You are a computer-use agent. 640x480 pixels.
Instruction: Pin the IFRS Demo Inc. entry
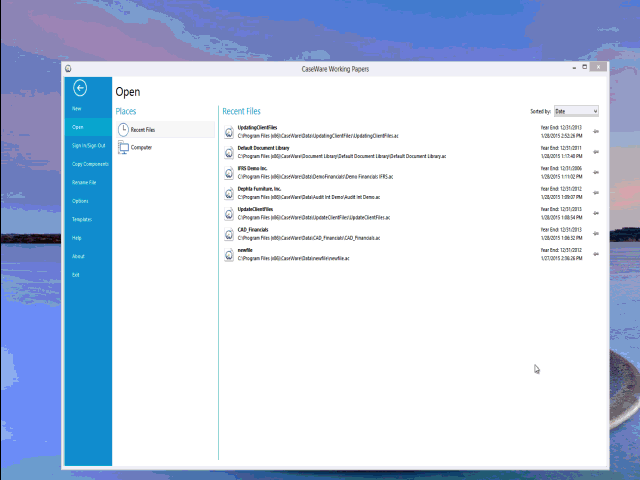click(x=596, y=172)
